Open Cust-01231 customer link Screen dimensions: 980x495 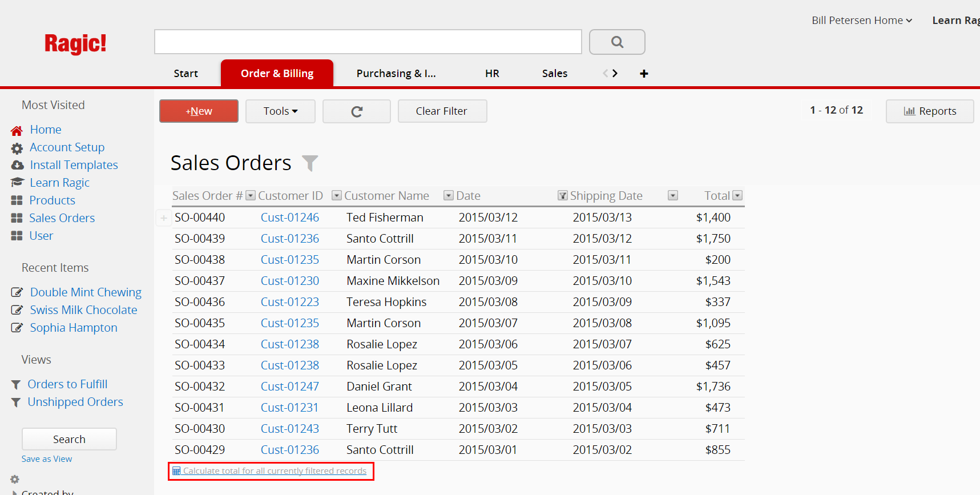(290, 408)
